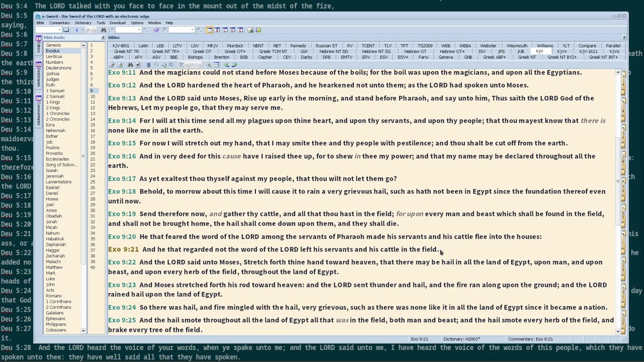Viewport: 644px width, 362px height.
Task: Click the graphics viewer picture icon
Action: tap(250, 30)
